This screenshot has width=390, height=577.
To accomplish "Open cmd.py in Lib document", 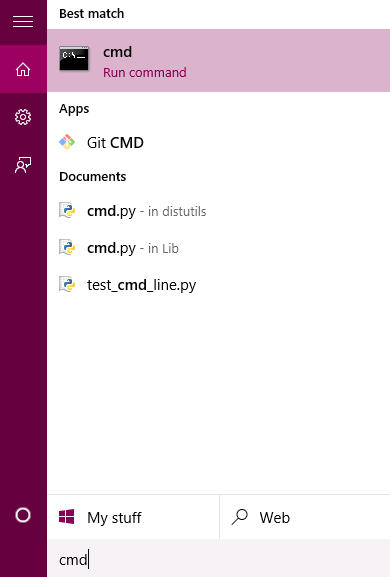I will (x=219, y=248).
